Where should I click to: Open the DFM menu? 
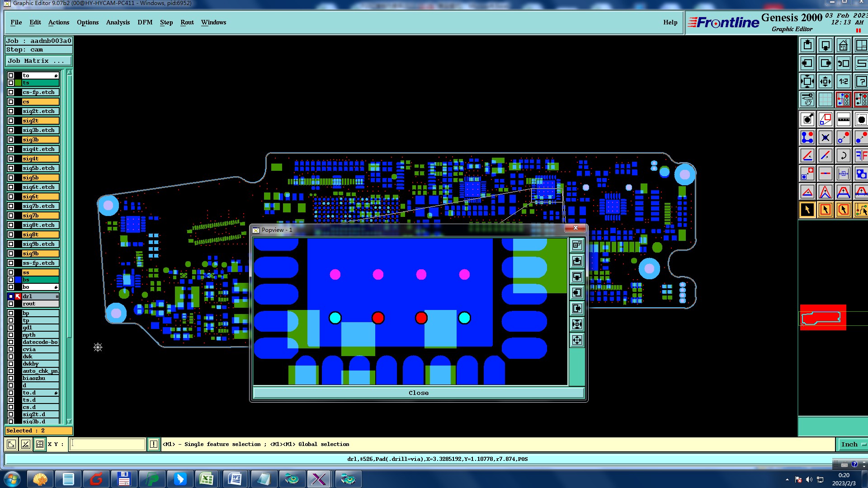tap(145, 23)
